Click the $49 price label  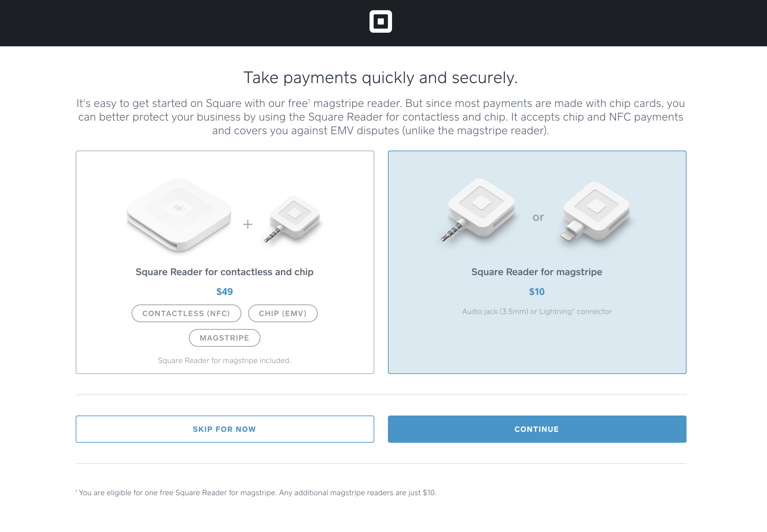pos(225,292)
